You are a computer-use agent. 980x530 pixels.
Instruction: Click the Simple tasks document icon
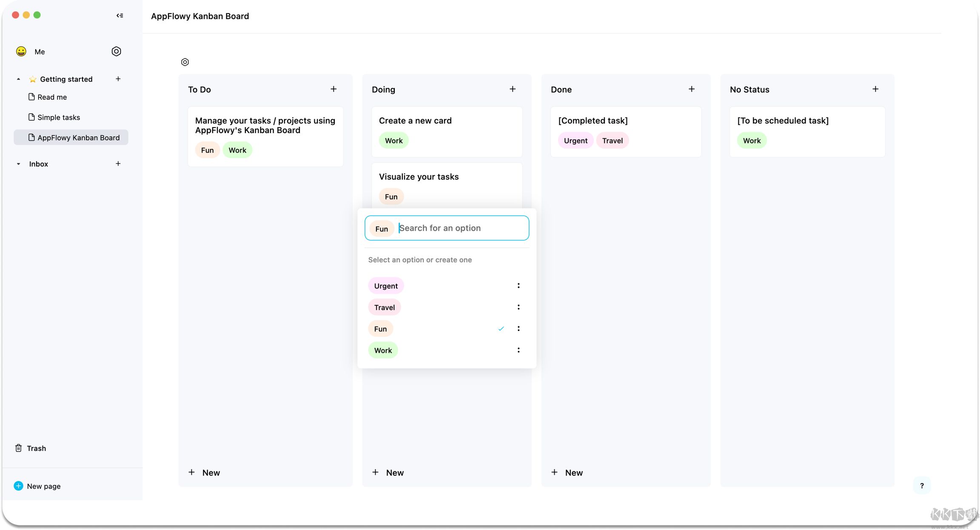pyautogui.click(x=31, y=117)
